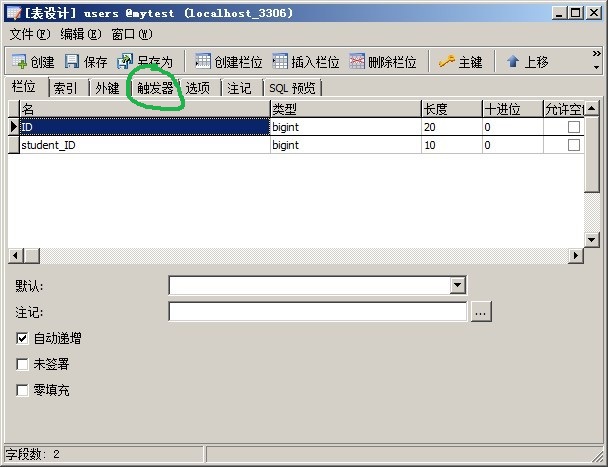Select the student_ID field name cell
Screen dimensions: 608x467
(x=145, y=145)
